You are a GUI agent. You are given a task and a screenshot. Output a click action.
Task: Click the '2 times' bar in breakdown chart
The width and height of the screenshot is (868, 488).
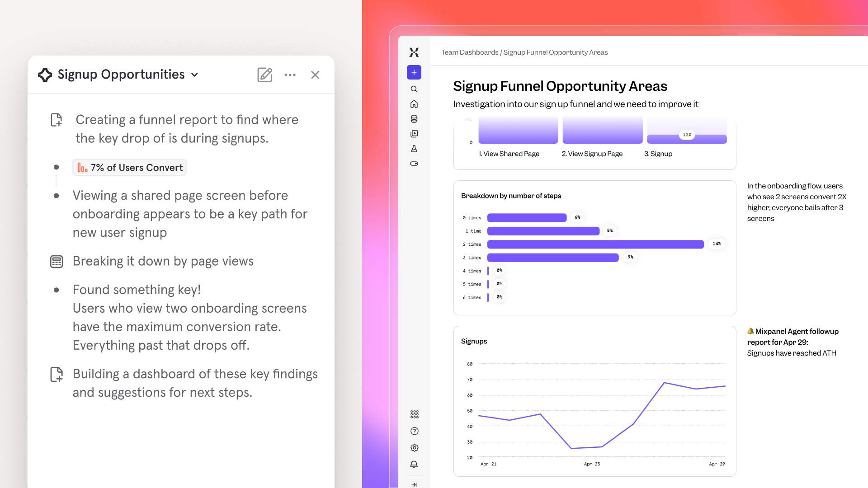coord(596,244)
